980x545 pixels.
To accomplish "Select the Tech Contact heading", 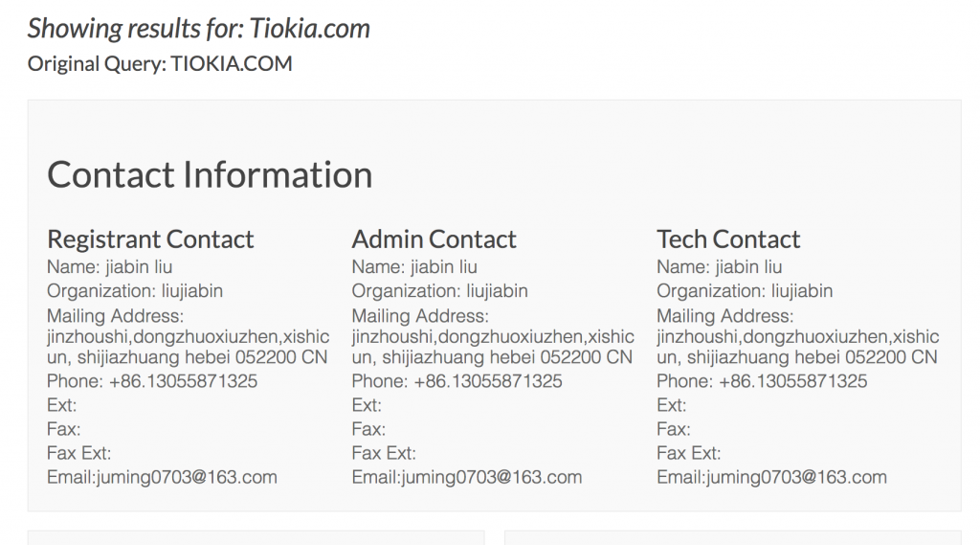I will tap(728, 239).
